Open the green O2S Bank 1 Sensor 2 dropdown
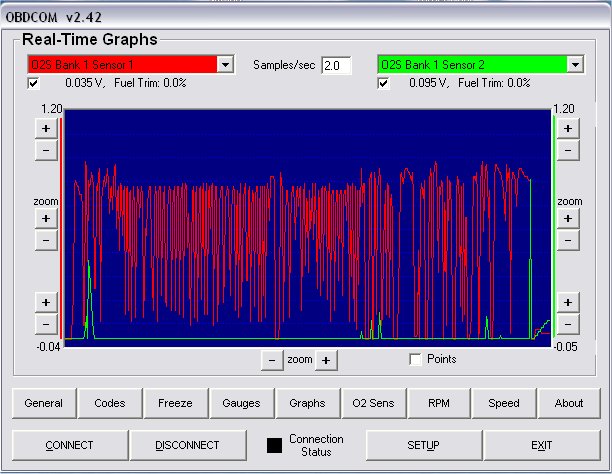612x474 pixels. [x=575, y=64]
